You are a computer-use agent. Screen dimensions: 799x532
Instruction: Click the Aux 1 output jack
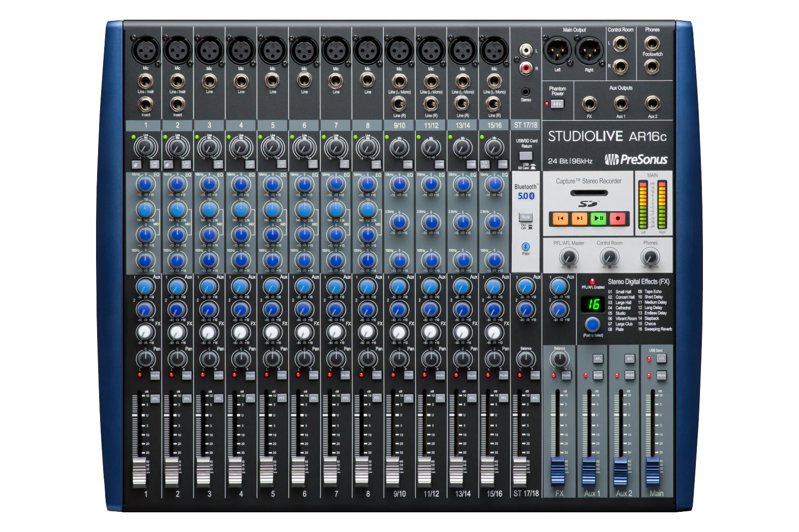coord(621,104)
